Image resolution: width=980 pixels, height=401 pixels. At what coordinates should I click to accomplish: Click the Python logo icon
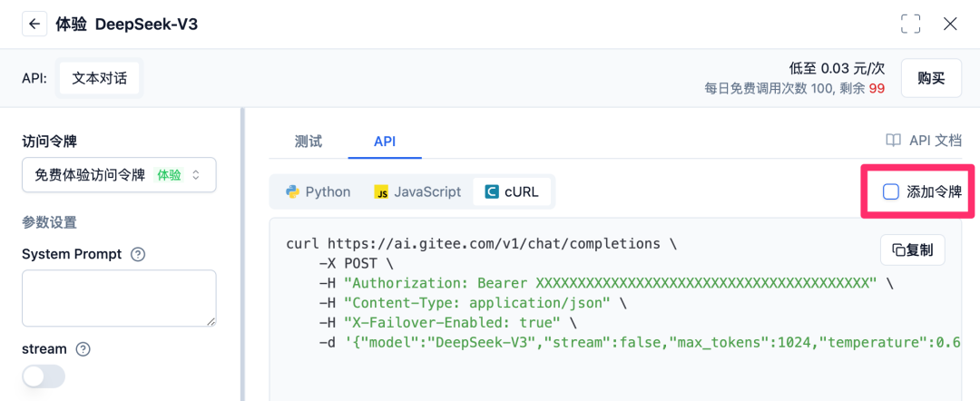click(x=292, y=191)
